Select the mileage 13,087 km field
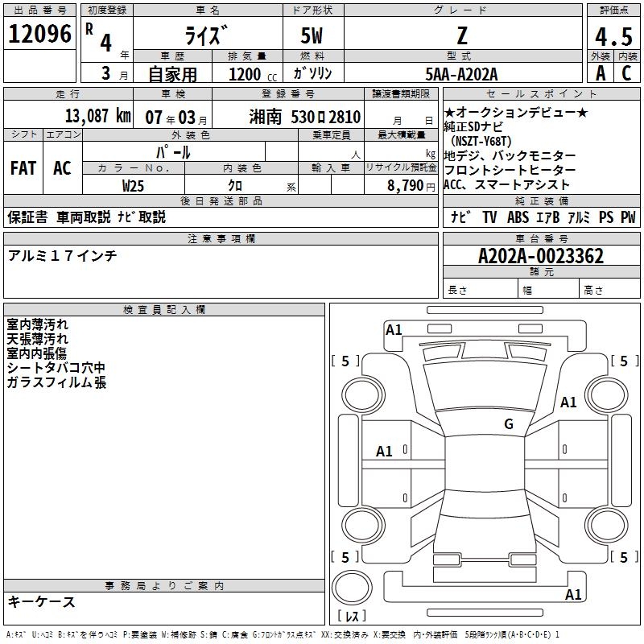This screenshot has width=644, height=644. [68, 116]
